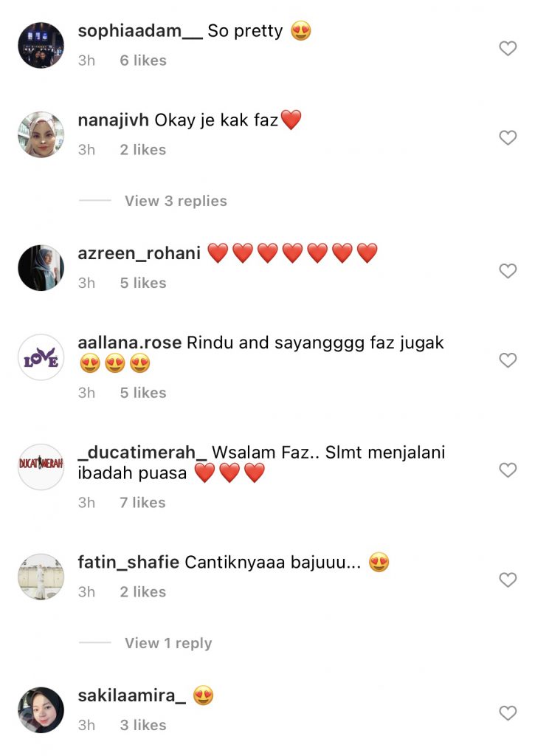Open sakilaamira_ profile photo
This screenshot has height=756, width=549.
[x=41, y=709]
